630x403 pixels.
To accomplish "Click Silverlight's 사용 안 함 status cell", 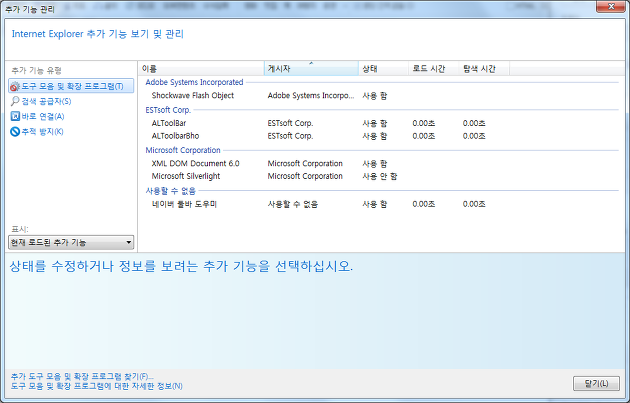I will pyautogui.click(x=379, y=176).
